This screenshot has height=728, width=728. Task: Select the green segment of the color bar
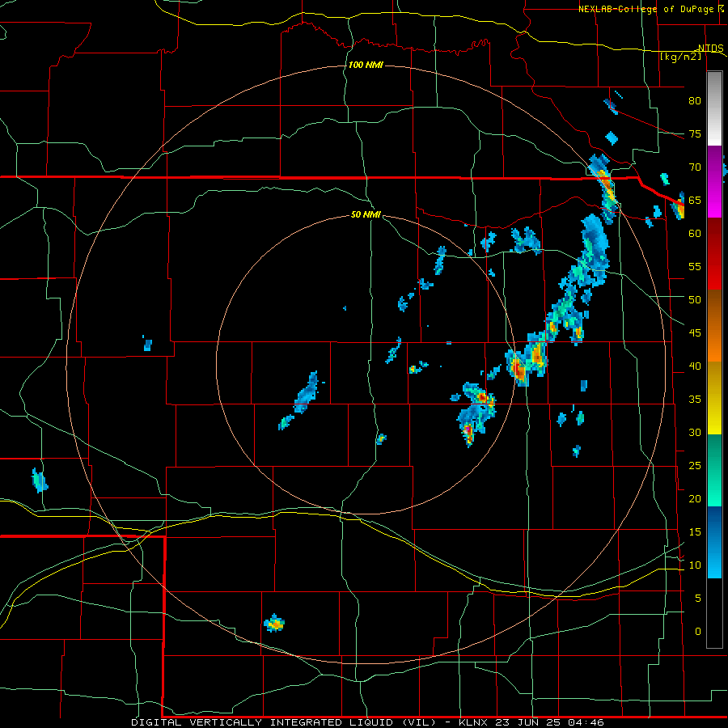[x=714, y=470]
